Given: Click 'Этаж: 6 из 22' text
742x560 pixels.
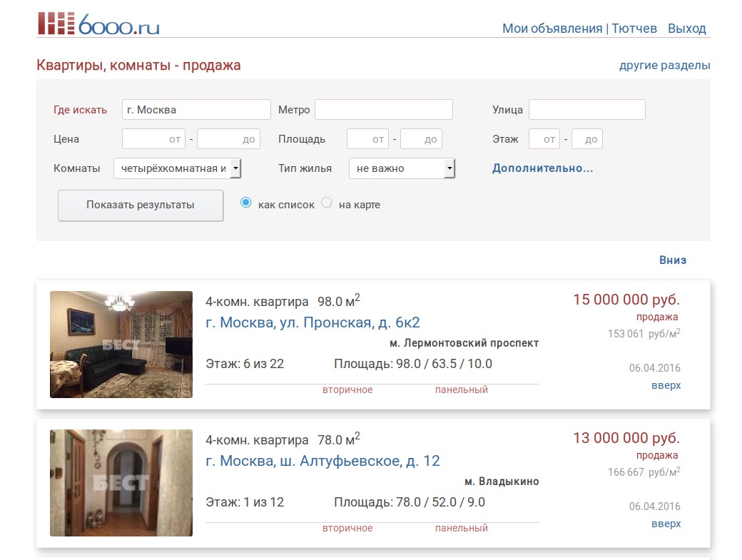Looking at the screenshot, I should (x=245, y=364).
